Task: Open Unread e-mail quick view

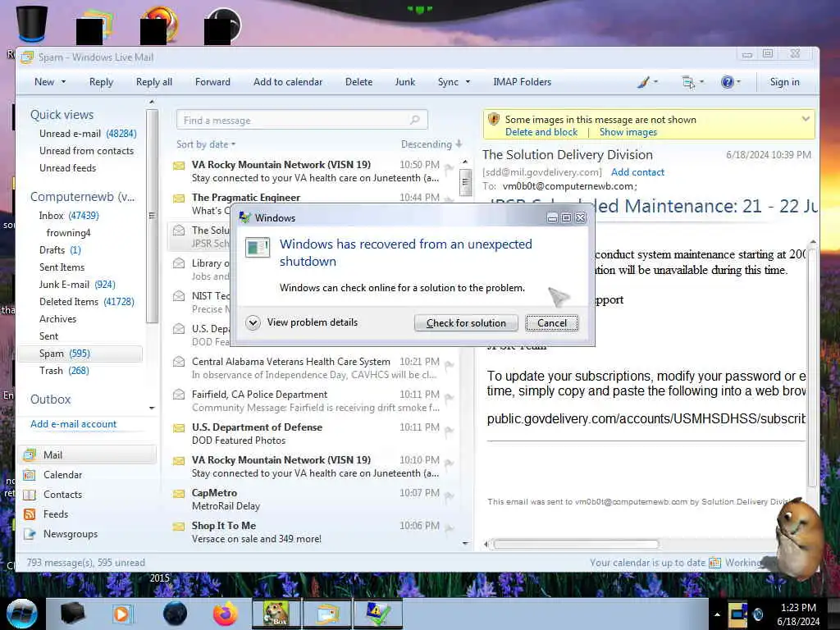Action: 88,134
